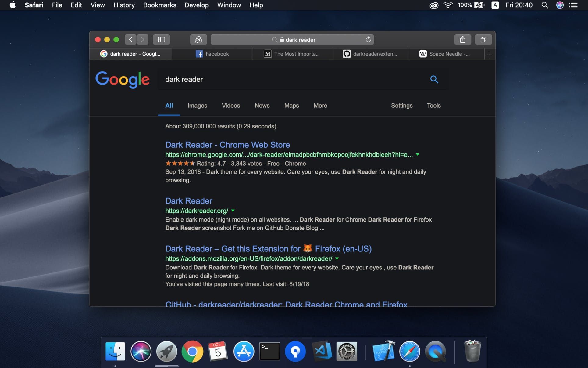The width and height of the screenshot is (588, 368).
Task: Toggle Safari private browsing via History menu
Action: pyautogui.click(x=124, y=5)
